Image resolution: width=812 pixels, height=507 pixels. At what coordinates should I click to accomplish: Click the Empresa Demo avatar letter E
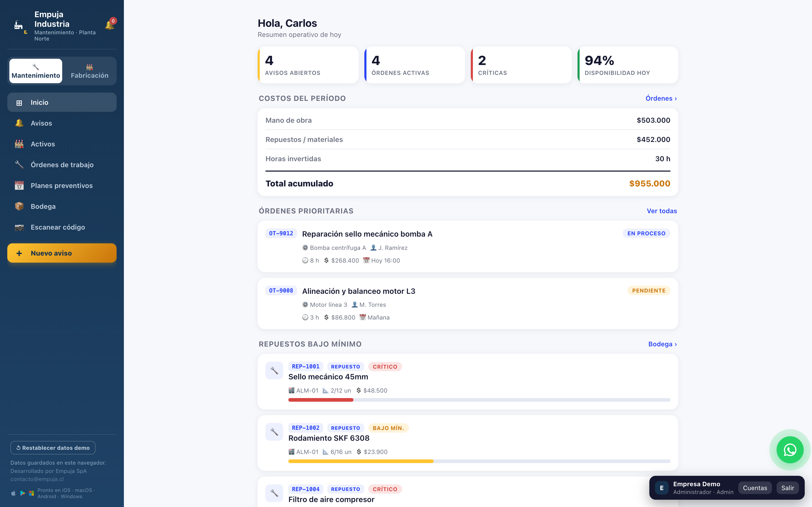661,488
